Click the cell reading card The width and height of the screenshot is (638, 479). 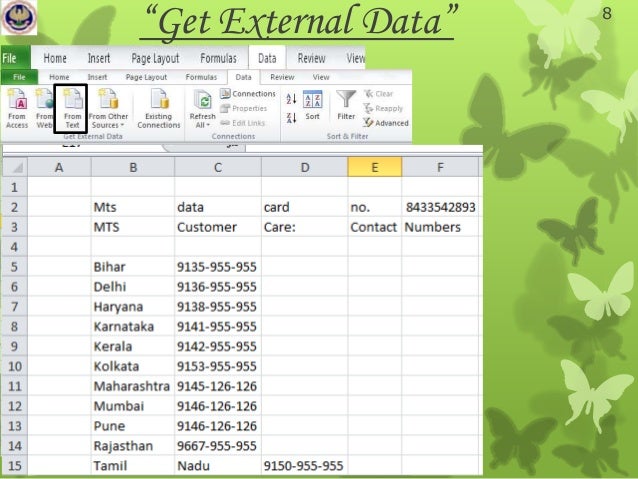304,207
